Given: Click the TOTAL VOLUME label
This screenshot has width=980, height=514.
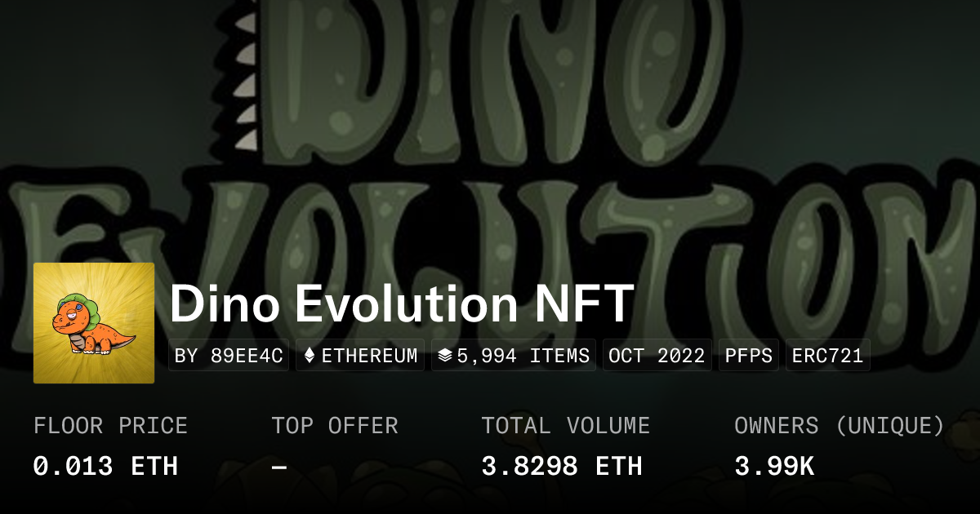Looking at the screenshot, I should tap(565, 426).
